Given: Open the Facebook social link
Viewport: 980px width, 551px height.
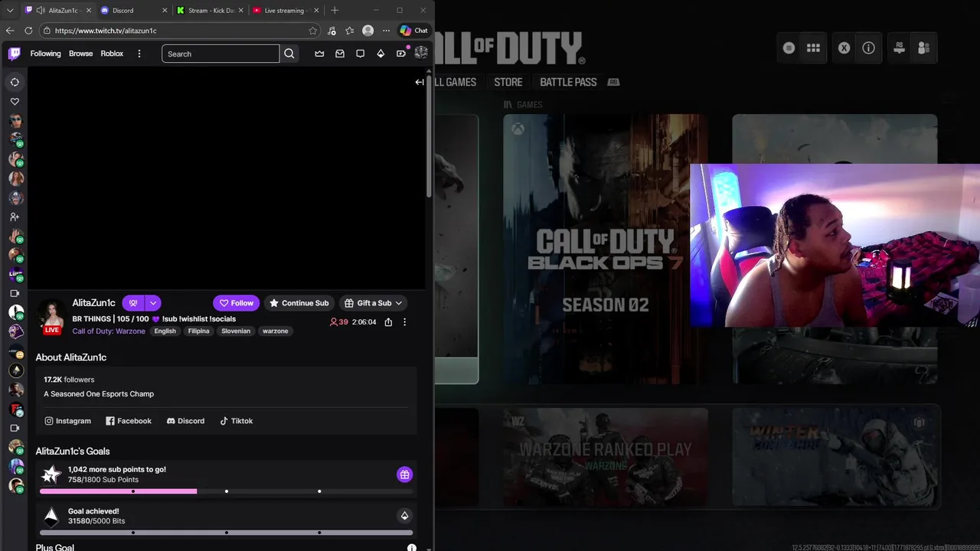Looking at the screenshot, I should pos(129,421).
